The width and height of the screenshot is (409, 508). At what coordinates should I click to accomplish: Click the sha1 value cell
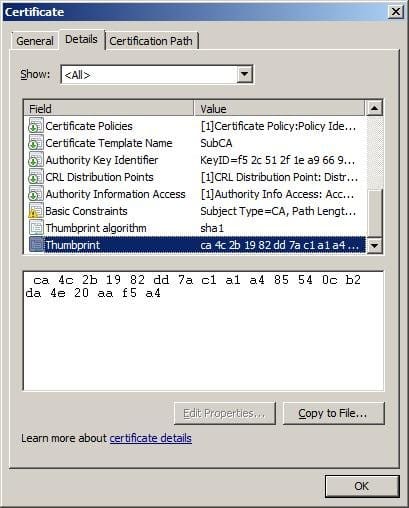tap(212, 228)
